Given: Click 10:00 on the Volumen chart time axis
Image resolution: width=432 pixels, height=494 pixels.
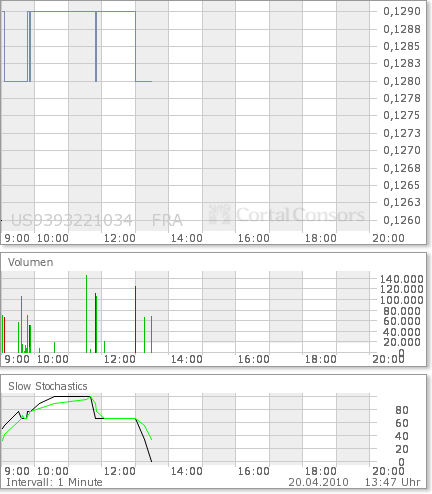Looking at the screenshot, I should (x=53, y=359).
